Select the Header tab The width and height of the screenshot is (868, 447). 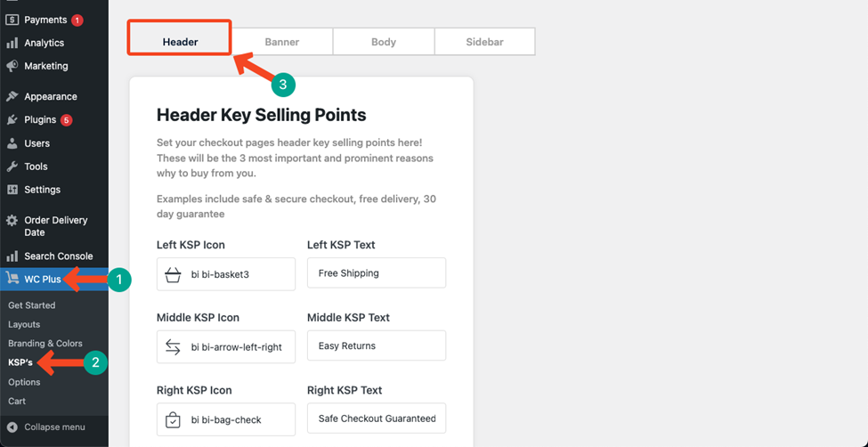pyautogui.click(x=180, y=42)
